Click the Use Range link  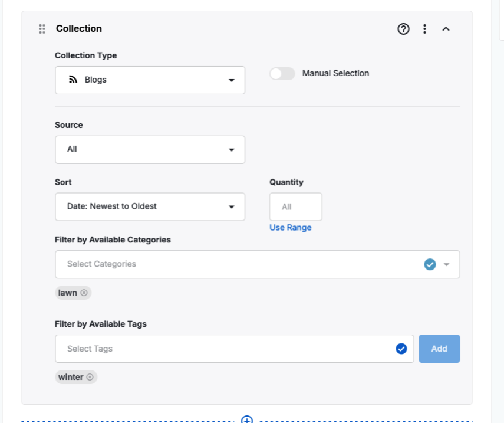[290, 228]
